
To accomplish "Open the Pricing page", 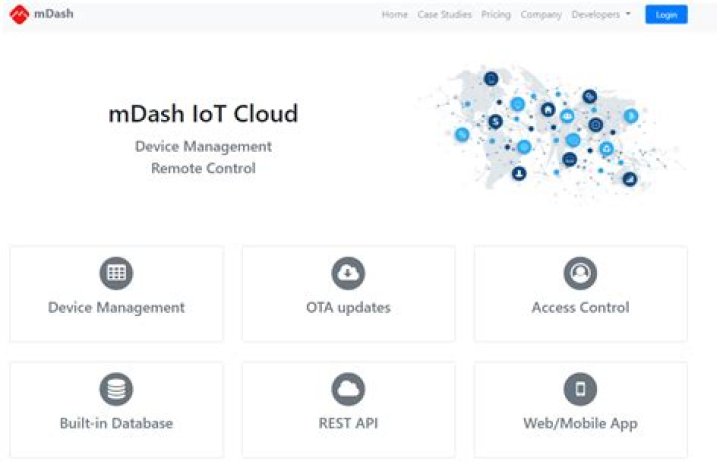I will pos(496,15).
